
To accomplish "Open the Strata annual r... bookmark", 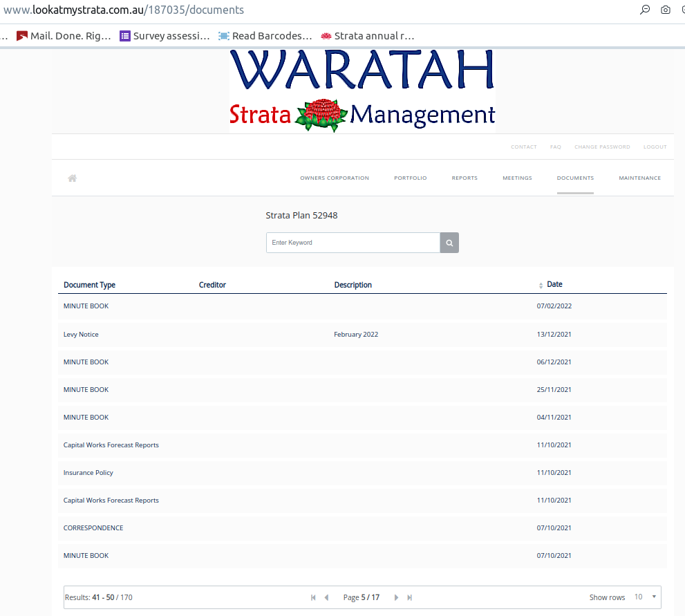I will [368, 36].
